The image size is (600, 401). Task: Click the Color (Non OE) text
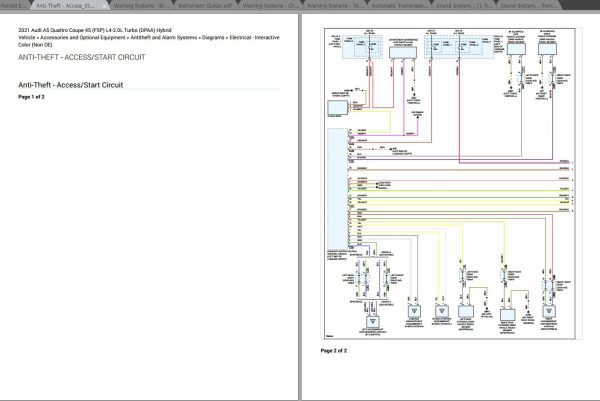tap(35, 45)
